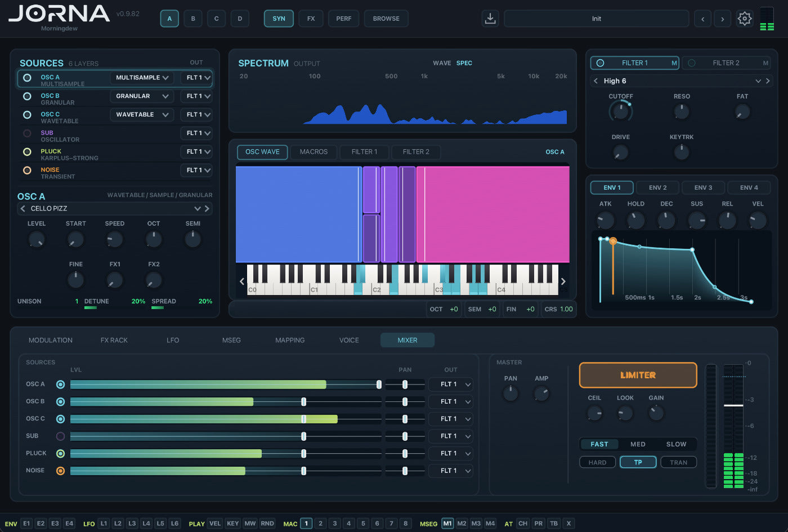Image resolution: width=788 pixels, height=532 pixels.
Task: Open the BROWSE page tab
Action: (x=386, y=19)
